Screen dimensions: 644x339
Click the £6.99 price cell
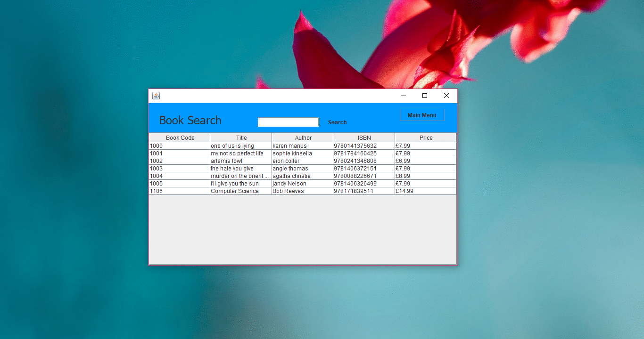click(426, 161)
